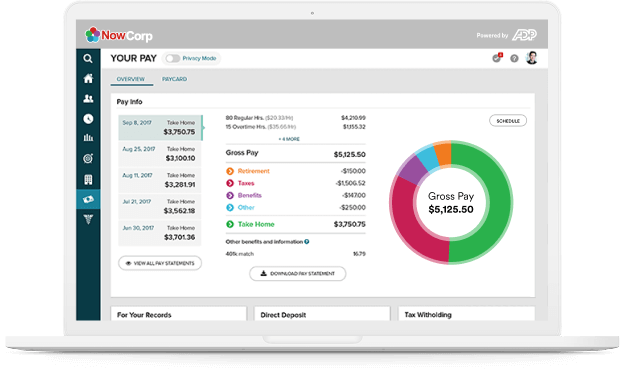Click the 80 Regular Hrs. line

click(295, 118)
